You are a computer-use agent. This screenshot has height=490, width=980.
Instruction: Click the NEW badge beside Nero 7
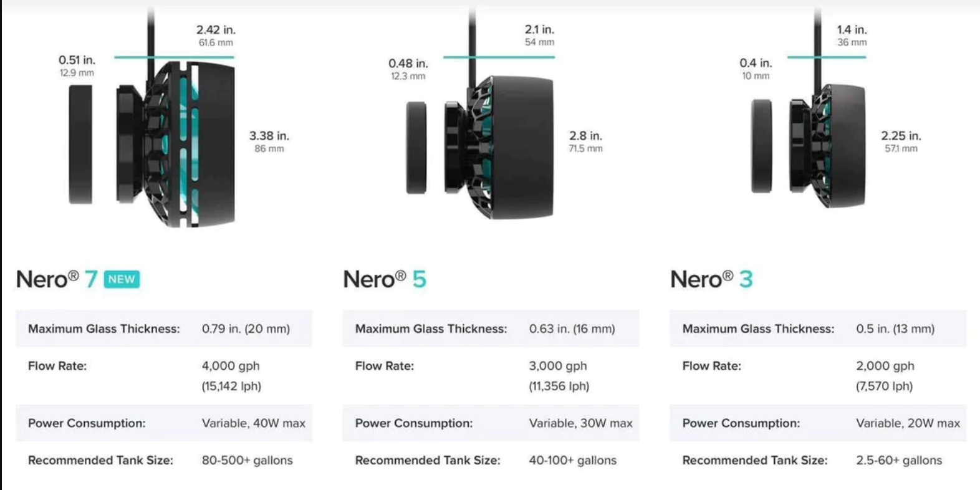(x=122, y=279)
